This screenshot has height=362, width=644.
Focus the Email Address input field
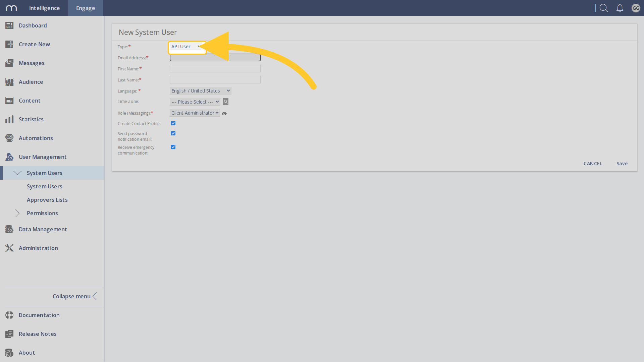tap(215, 58)
